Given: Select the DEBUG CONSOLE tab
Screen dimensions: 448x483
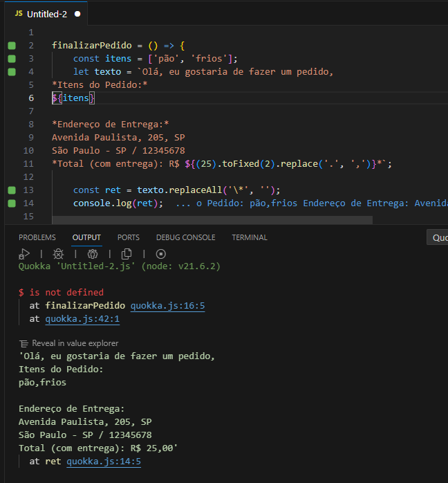Looking at the screenshot, I should coord(185,237).
